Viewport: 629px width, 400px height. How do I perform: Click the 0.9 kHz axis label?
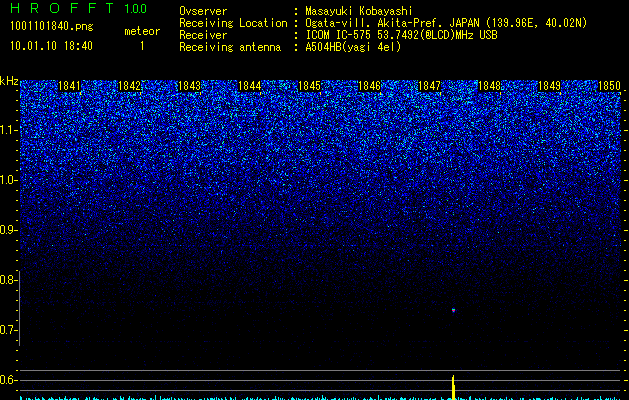tap(8, 230)
